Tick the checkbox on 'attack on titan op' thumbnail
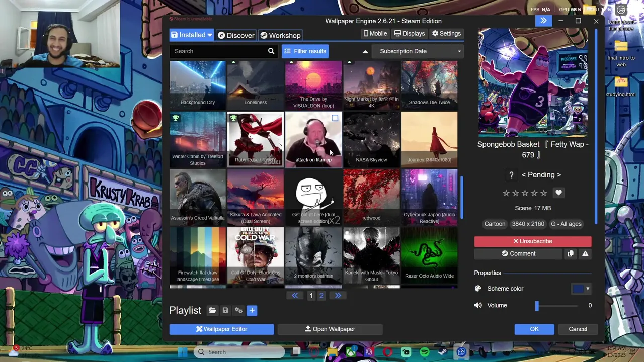The height and width of the screenshot is (362, 644). [x=335, y=118]
